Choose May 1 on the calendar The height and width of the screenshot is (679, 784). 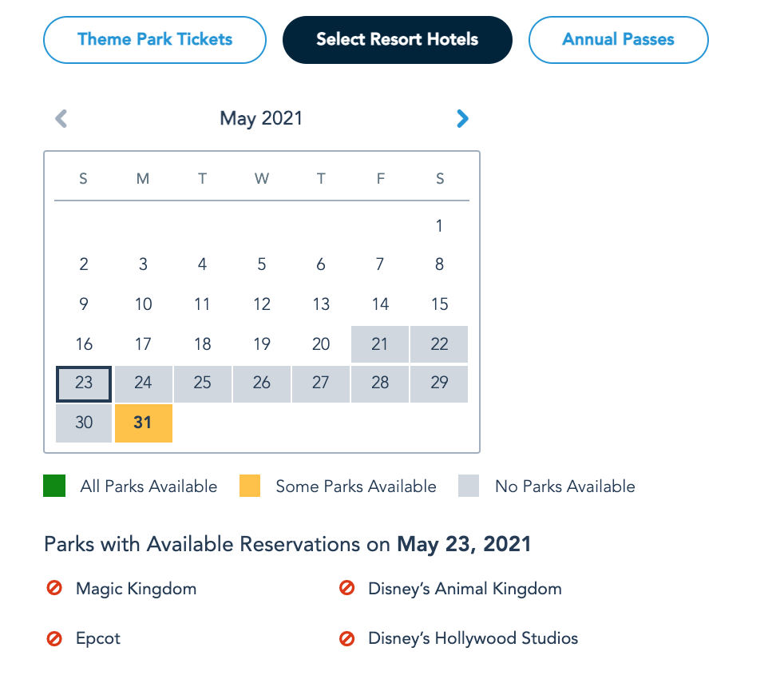pyautogui.click(x=439, y=226)
